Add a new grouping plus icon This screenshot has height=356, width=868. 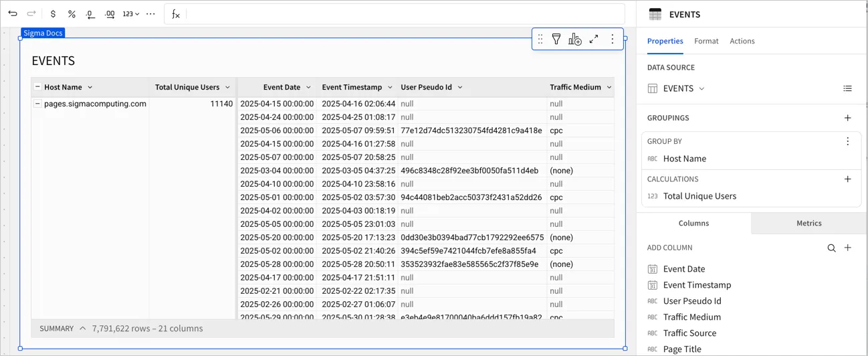pyautogui.click(x=848, y=118)
